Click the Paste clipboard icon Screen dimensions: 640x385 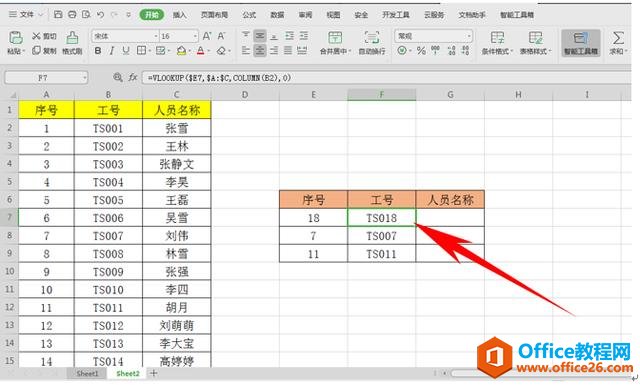16,38
